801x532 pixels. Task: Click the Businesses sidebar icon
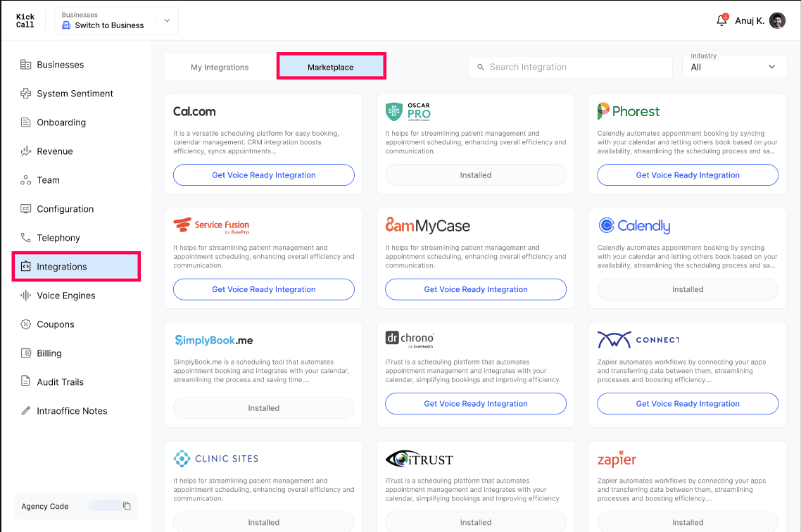pyautogui.click(x=25, y=64)
